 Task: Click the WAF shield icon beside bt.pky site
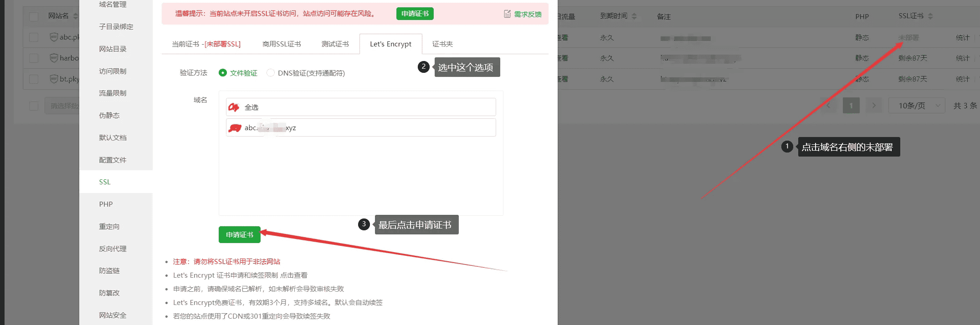pos(54,79)
